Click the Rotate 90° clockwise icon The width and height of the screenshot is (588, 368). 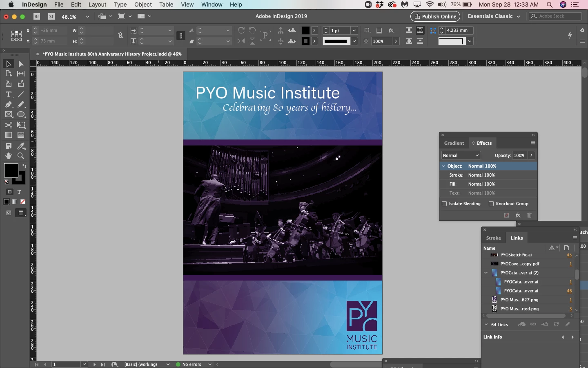coord(241,30)
